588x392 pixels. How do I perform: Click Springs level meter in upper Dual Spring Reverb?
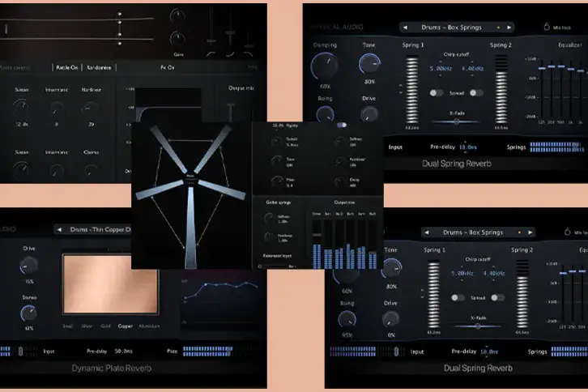click(556, 147)
